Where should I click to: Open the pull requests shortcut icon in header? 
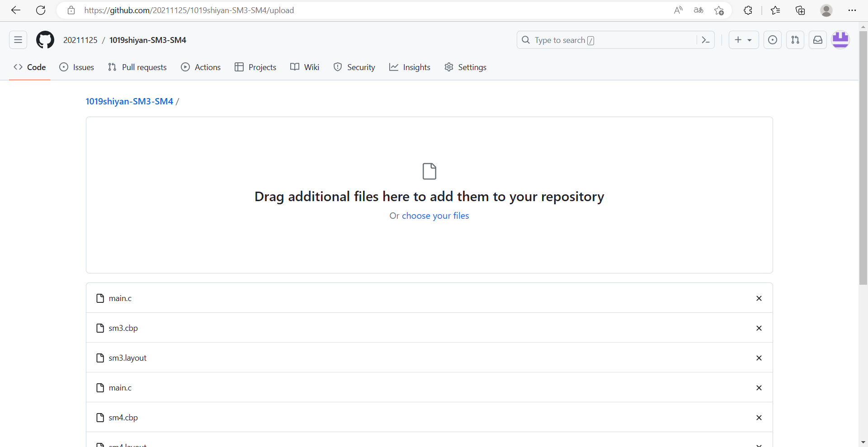[795, 40]
